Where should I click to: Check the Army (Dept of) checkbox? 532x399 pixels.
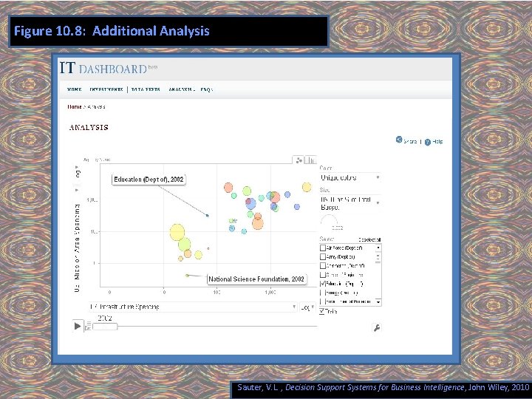(323, 257)
